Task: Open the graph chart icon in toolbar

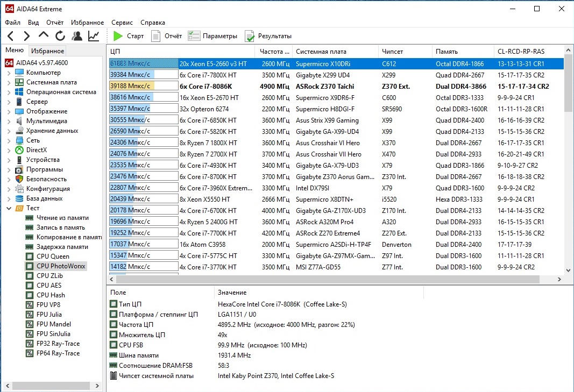Action: tap(94, 36)
